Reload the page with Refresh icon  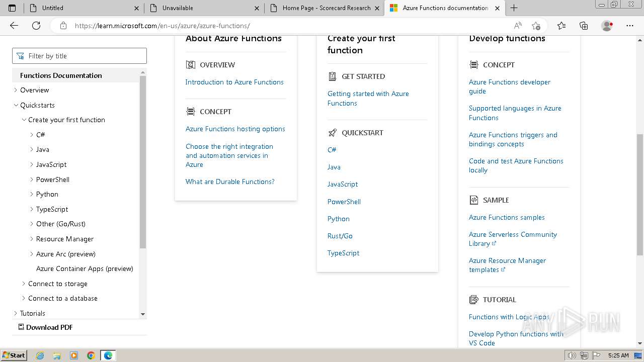[36, 26]
